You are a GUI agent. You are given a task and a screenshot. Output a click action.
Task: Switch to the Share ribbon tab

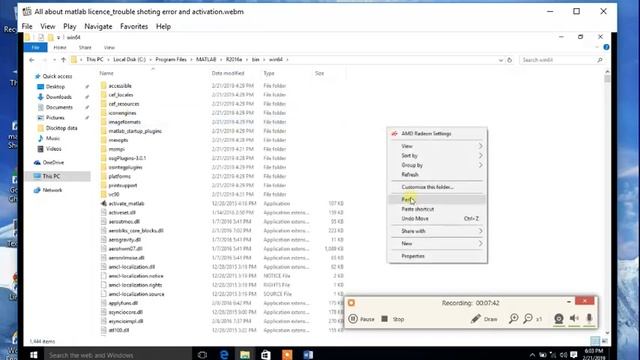[85, 47]
